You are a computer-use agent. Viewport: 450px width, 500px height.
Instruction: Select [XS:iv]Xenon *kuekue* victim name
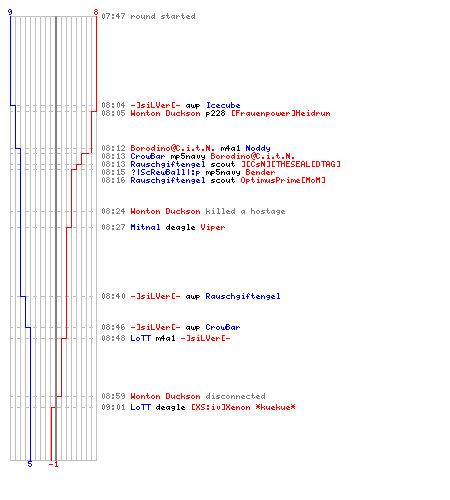point(243,407)
